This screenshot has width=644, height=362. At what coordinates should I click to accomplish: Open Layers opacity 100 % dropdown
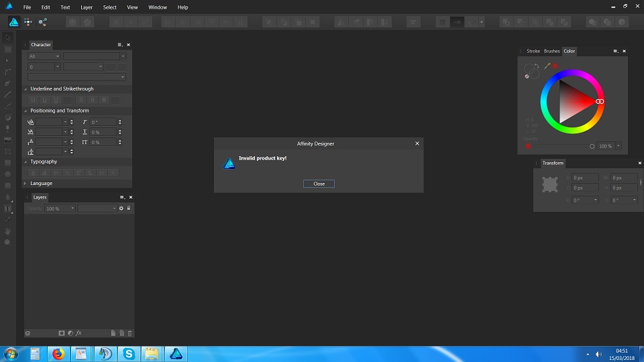(x=60, y=208)
